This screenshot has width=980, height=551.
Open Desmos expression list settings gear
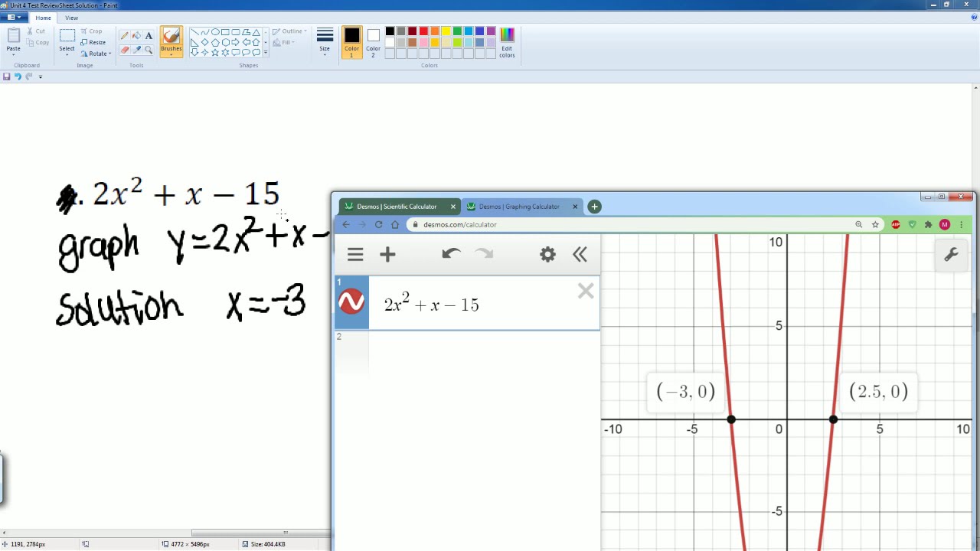(x=547, y=255)
